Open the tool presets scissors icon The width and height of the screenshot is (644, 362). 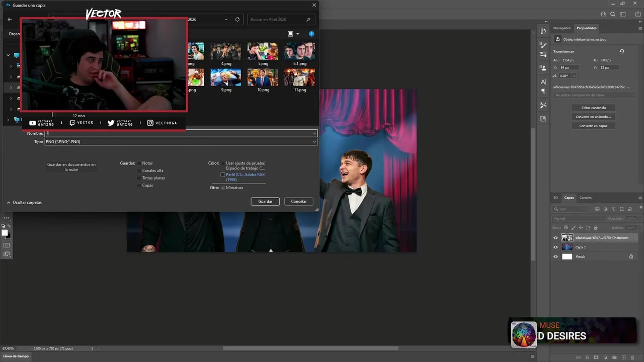coord(543,105)
